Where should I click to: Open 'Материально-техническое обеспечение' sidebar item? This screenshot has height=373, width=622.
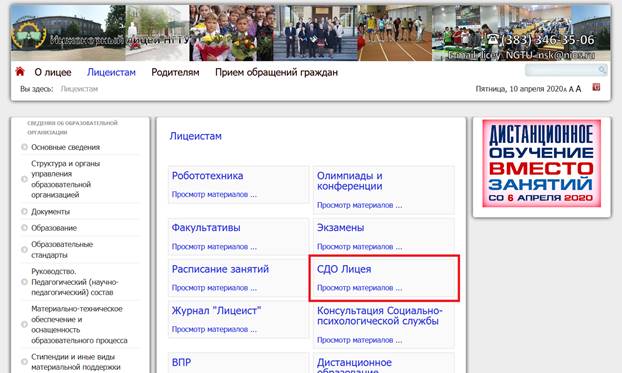(79, 325)
